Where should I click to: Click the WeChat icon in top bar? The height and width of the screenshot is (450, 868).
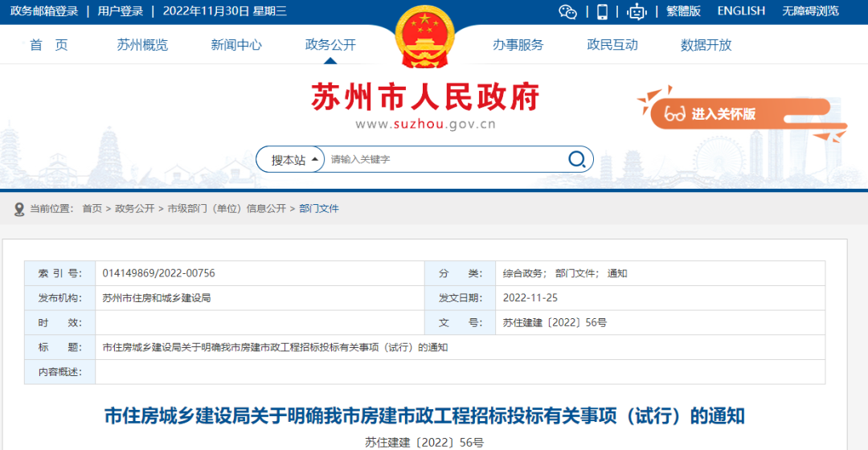point(567,11)
